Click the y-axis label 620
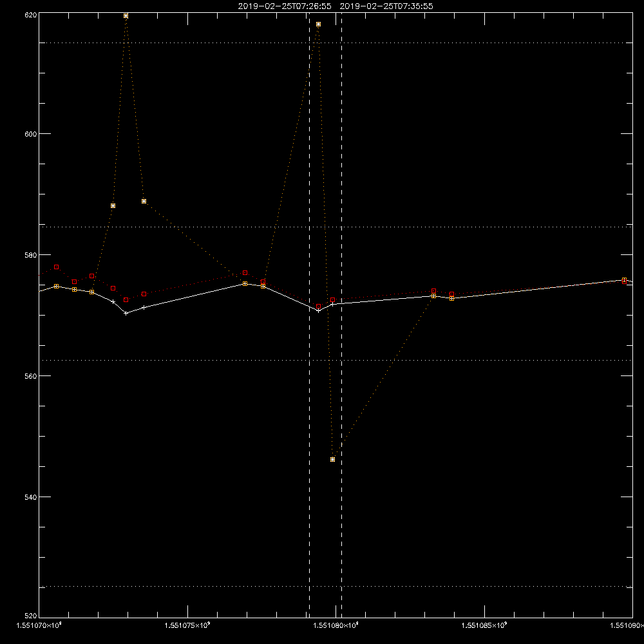Image resolution: width=644 pixels, height=644 pixels. tap(31, 15)
